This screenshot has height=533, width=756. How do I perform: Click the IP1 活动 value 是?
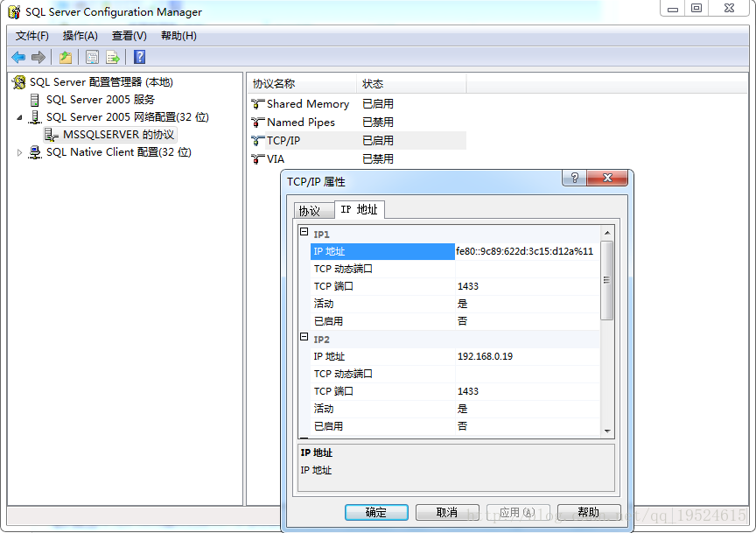pyautogui.click(x=528, y=304)
